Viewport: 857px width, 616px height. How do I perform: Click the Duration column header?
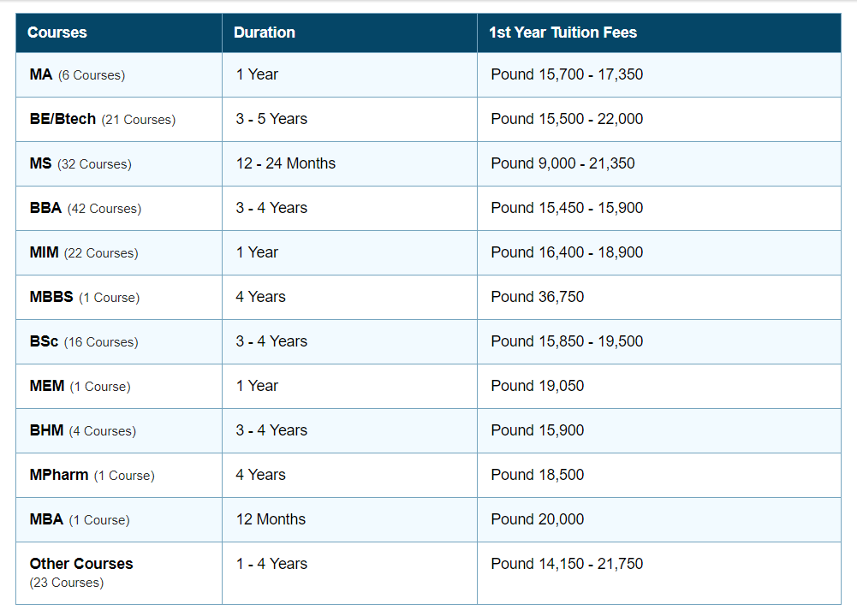click(265, 33)
